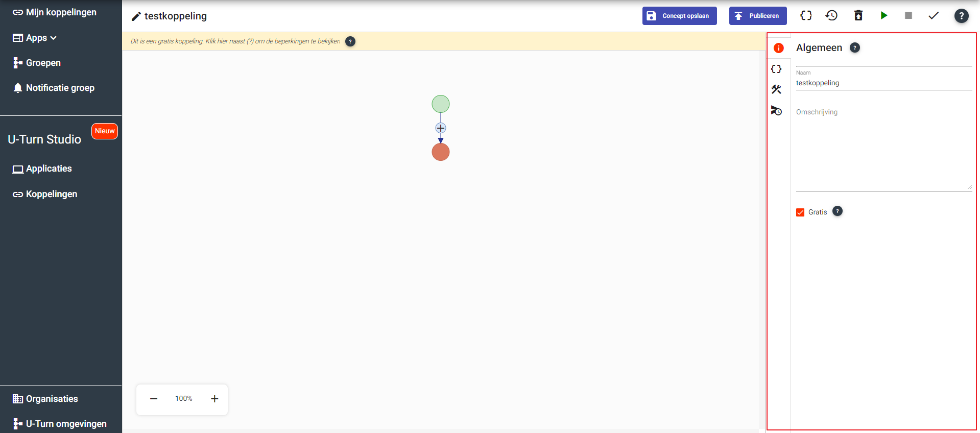The image size is (980, 433).
Task: Open the version history clock icon
Action: (x=831, y=16)
